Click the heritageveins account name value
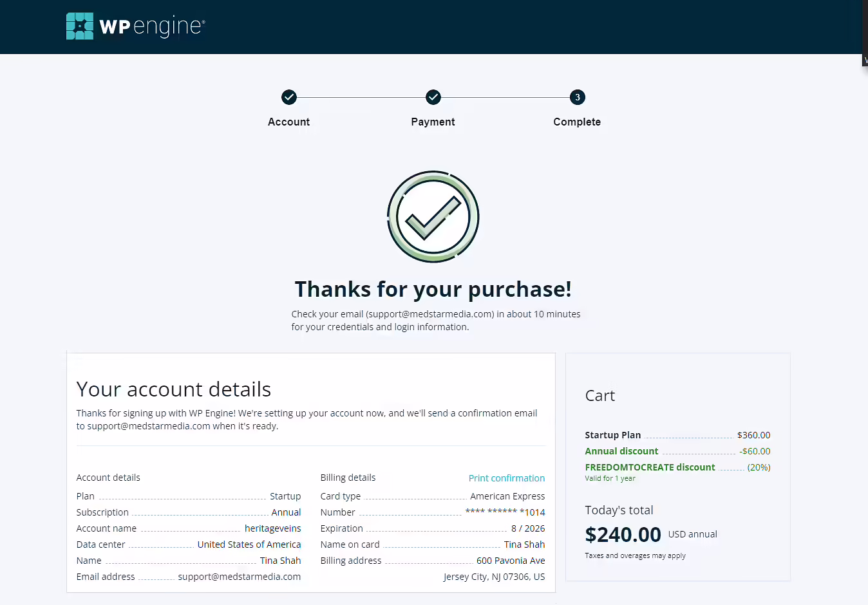The width and height of the screenshot is (868, 605). (273, 528)
